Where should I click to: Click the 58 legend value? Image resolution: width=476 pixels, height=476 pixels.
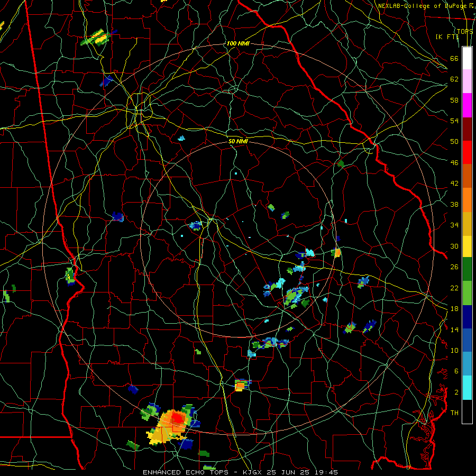coord(454,100)
